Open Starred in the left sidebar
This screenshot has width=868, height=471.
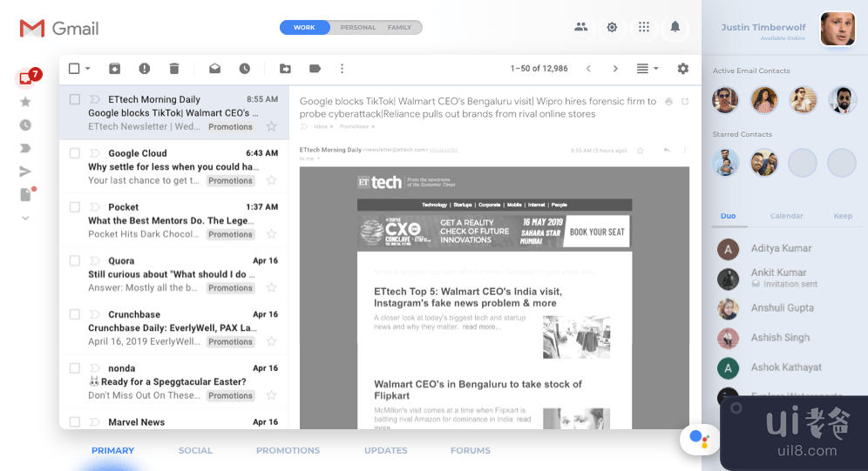coord(25,102)
